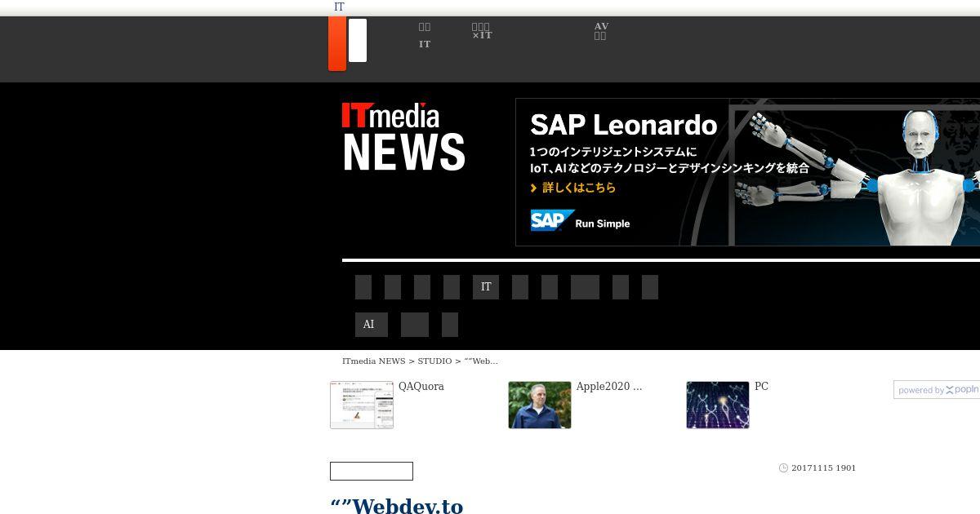Select the white tab beside the orange tab
Viewport: 980px width, 514px height.
[x=358, y=40]
